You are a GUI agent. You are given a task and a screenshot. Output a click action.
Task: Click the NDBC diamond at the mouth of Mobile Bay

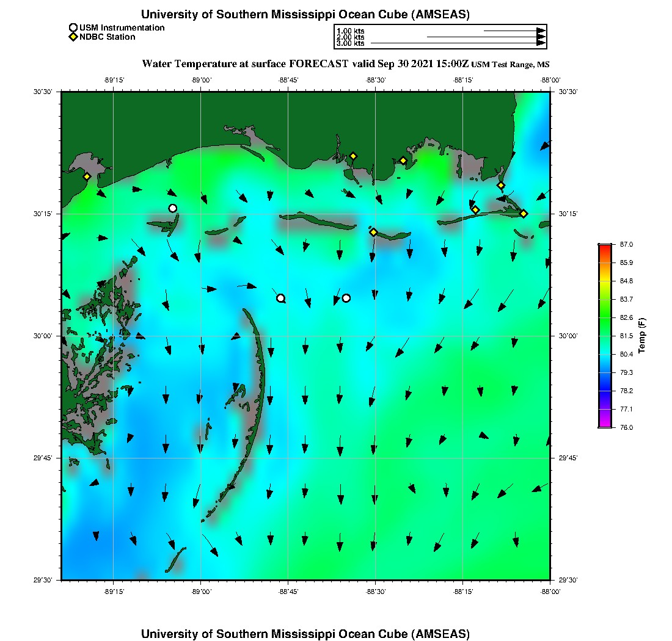tap(501, 186)
